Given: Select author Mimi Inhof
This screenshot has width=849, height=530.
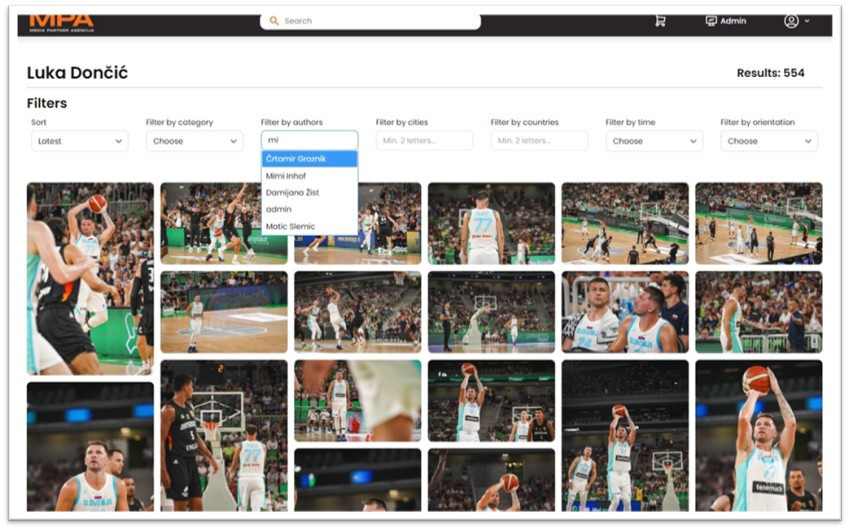Looking at the screenshot, I should (x=309, y=176).
